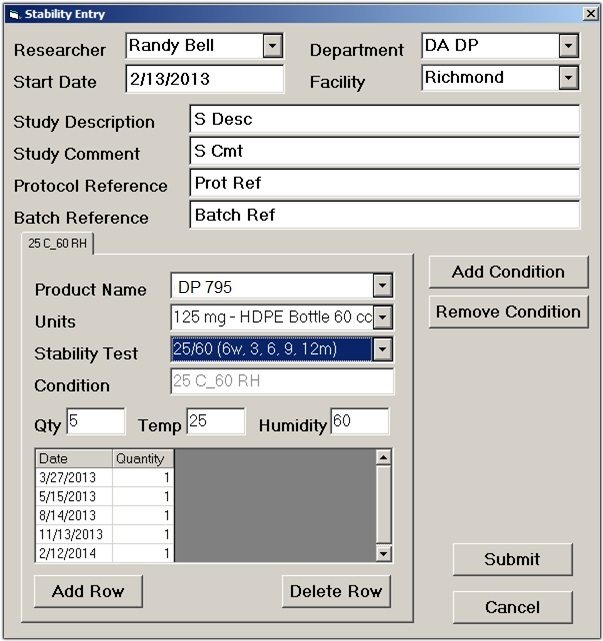This screenshot has width=603, height=641.
Task: Open the Researcher dropdown
Action: click(272, 46)
